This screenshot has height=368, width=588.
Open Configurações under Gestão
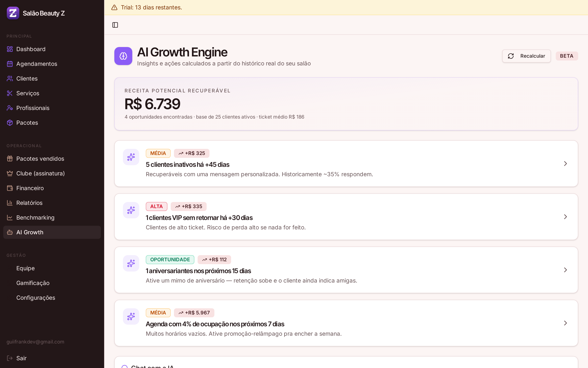point(52,298)
